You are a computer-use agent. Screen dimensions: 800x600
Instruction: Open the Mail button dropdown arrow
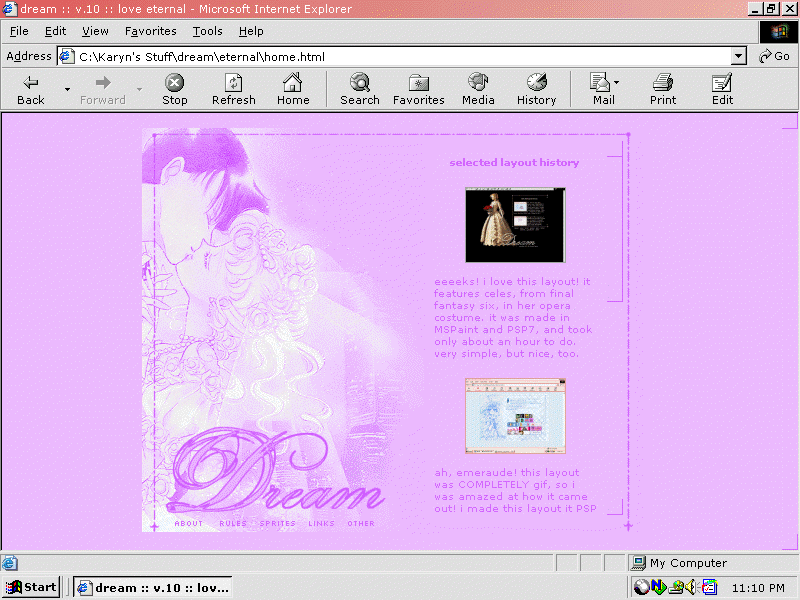pos(617,82)
